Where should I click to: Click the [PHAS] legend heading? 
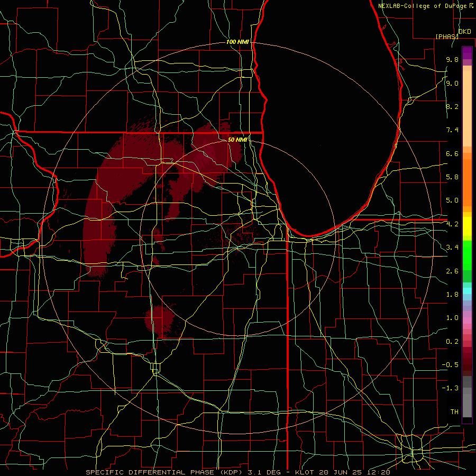click(x=447, y=36)
